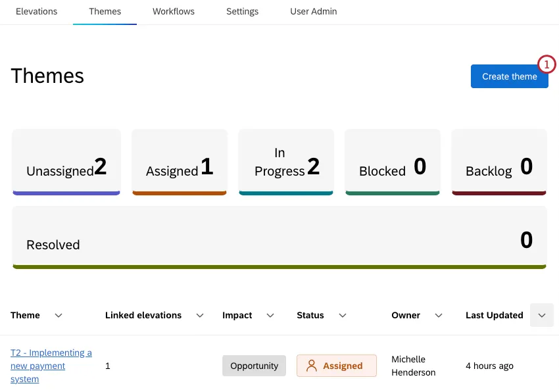
Task: Switch to the Elevations tab
Action: pyautogui.click(x=36, y=11)
